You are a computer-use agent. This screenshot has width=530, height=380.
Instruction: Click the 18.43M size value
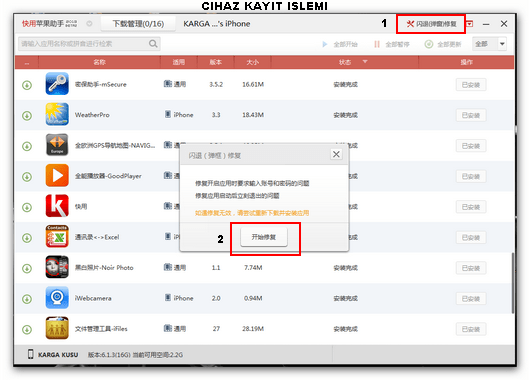(253, 115)
